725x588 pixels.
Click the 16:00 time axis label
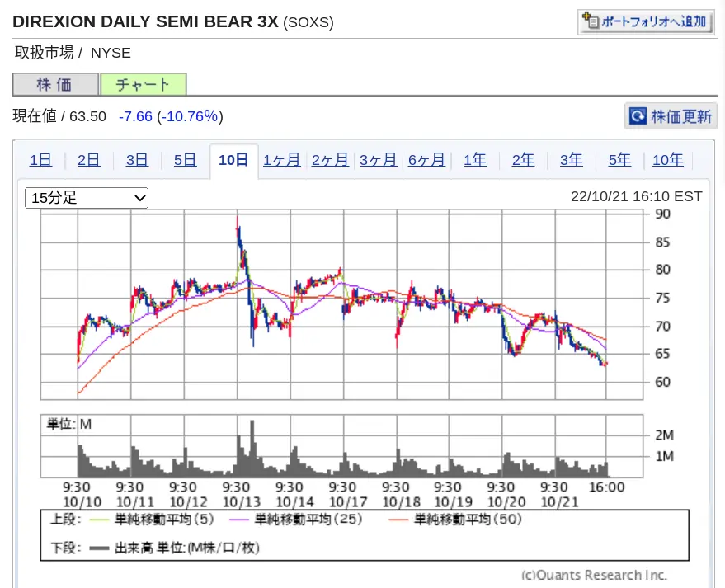click(x=606, y=487)
